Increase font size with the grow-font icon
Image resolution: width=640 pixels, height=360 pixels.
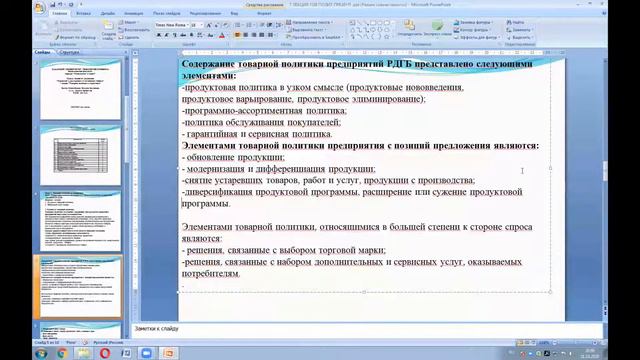point(209,25)
